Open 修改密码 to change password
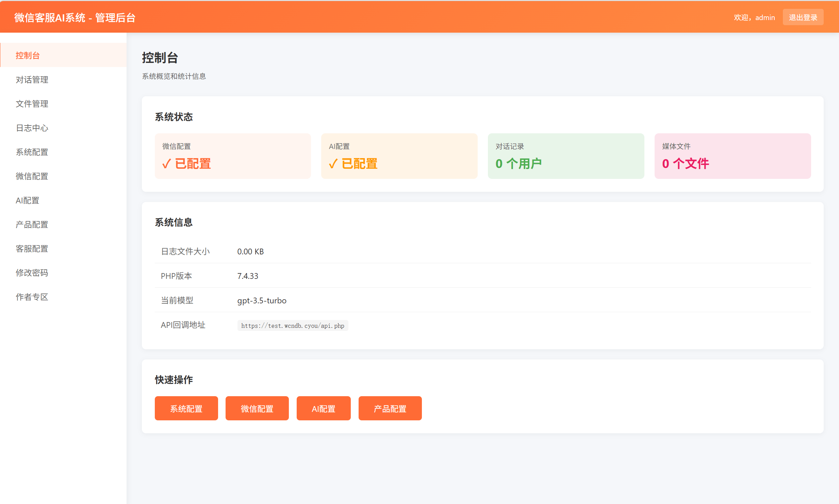 point(32,272)
